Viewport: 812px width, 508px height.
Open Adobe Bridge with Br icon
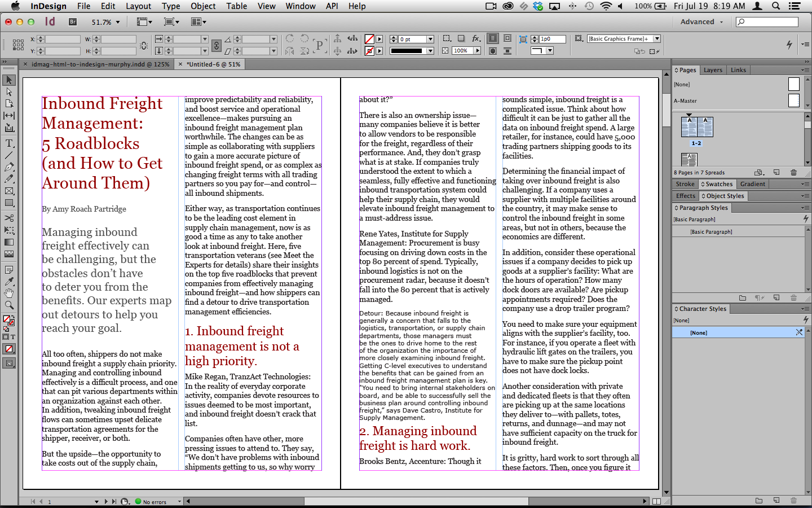pyautogui.click(x=73, y=22)
